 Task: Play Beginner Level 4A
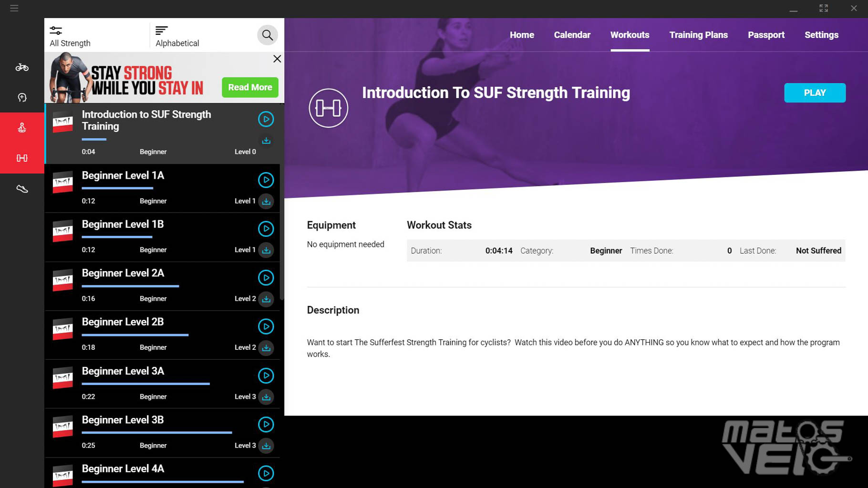click(x=266, y=473)
